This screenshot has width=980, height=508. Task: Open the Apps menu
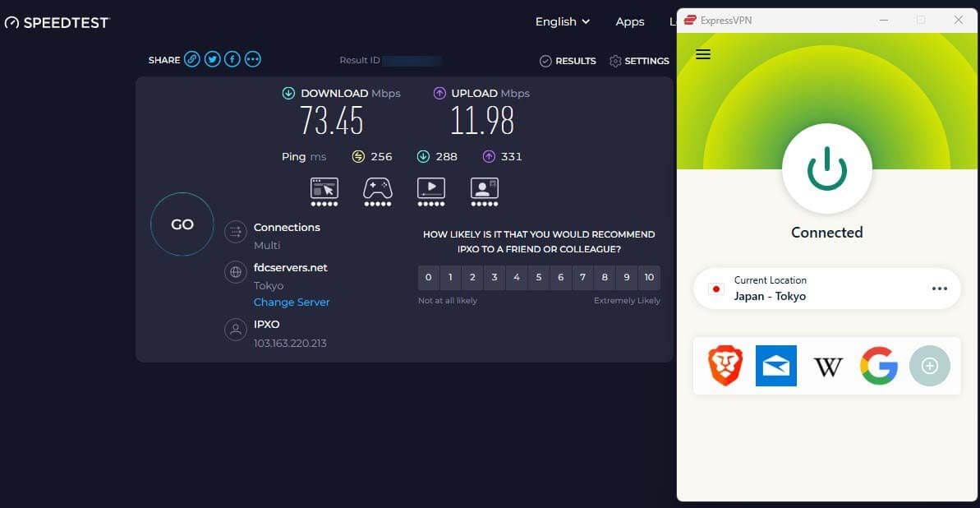[x=629, y=21]
